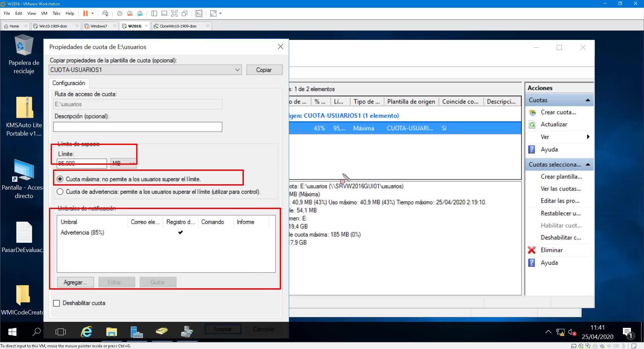
Task: Switch to the Windows7 VM tab
Action: [x=99, y=26]
